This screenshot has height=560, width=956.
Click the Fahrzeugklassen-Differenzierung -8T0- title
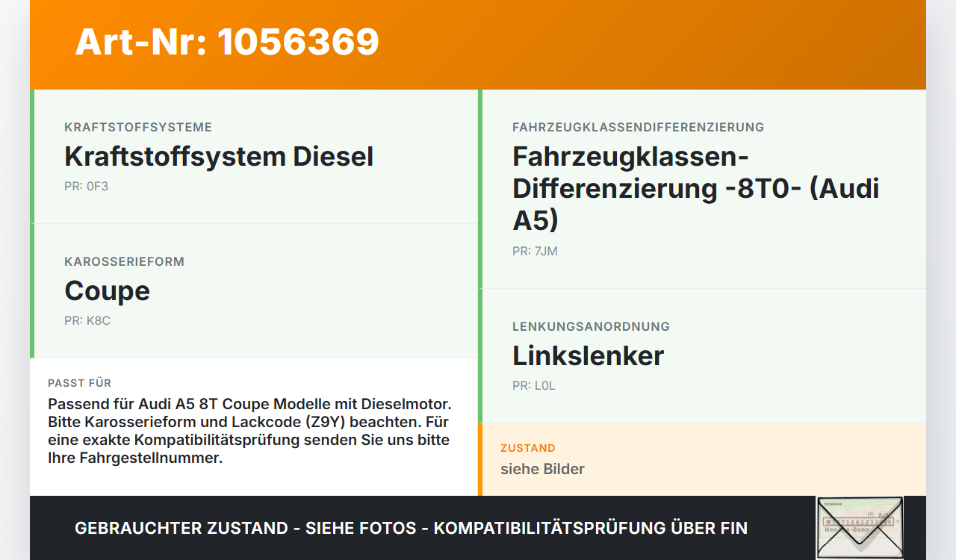point(696,189)
